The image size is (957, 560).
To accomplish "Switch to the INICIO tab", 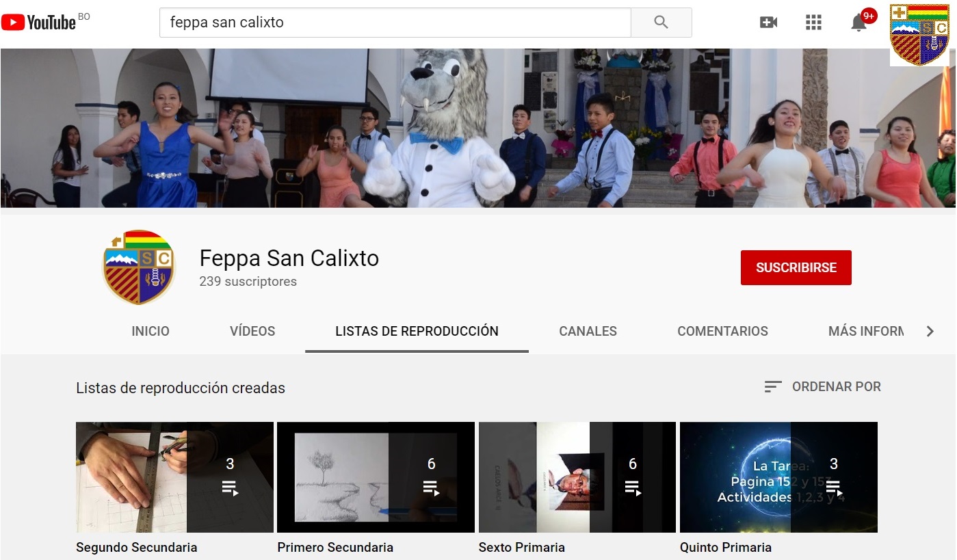I will pyautogui.click(x=150, y=332).
